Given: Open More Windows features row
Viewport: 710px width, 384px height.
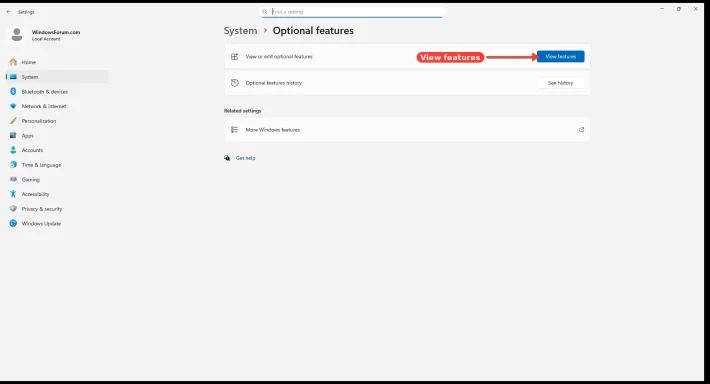Looking at the screenshot, I should coord(407,130).
